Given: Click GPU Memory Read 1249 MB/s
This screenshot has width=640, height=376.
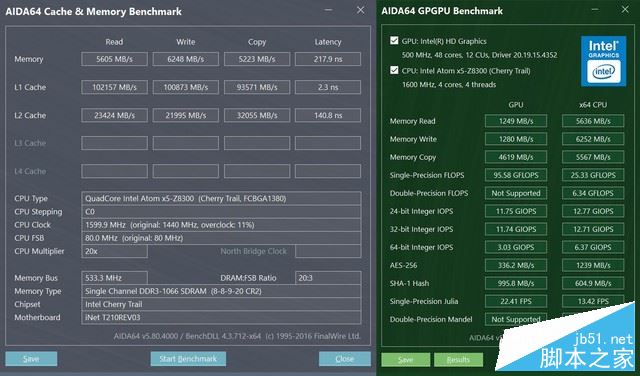Looking at the screenshot, I should coord(516,121).
